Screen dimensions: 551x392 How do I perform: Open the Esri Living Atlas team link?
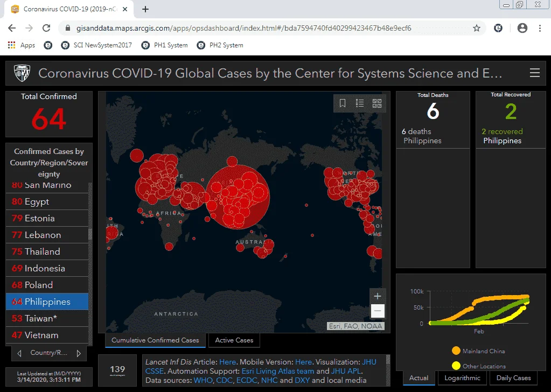(277, 371)
